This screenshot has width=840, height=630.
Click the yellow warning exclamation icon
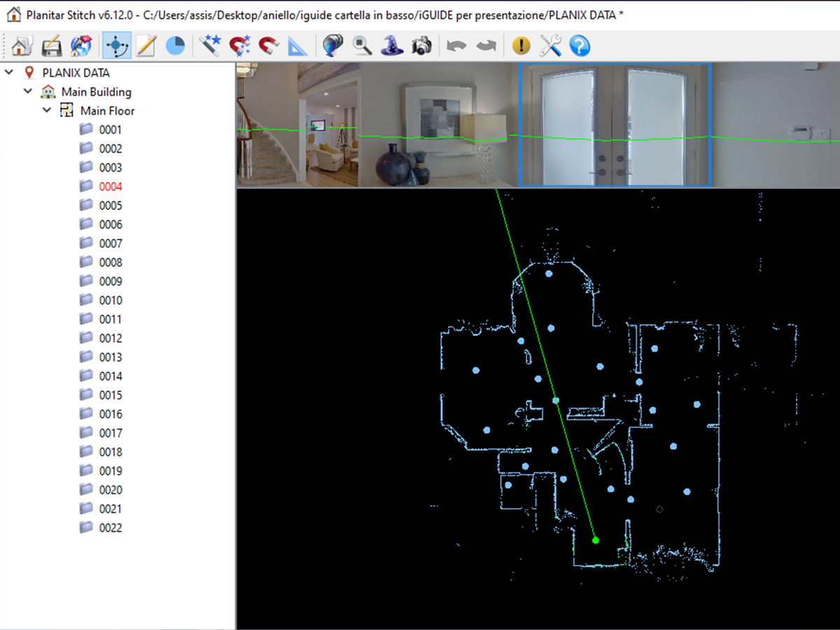[x=521, y=46]
